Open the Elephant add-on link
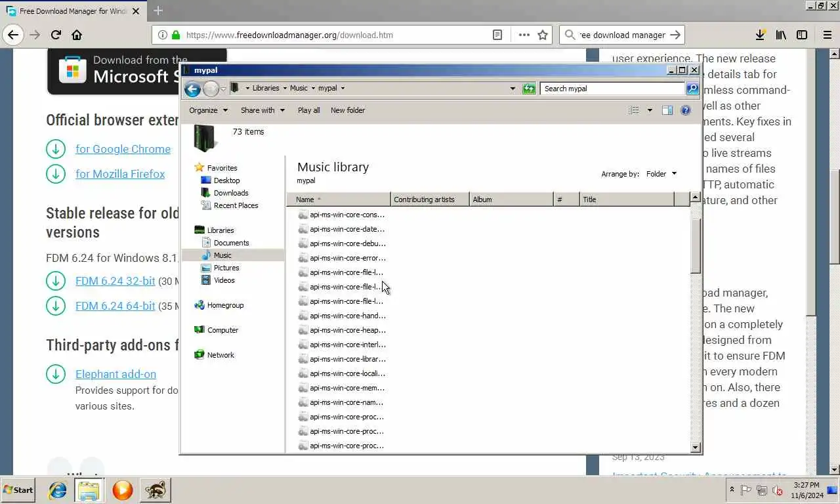 coord(115,374)
